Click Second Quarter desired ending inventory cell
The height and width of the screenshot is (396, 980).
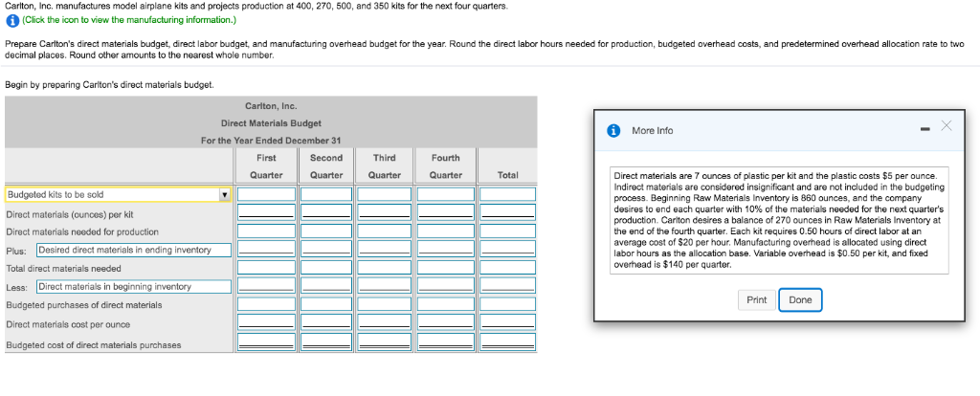coord(325,249)
